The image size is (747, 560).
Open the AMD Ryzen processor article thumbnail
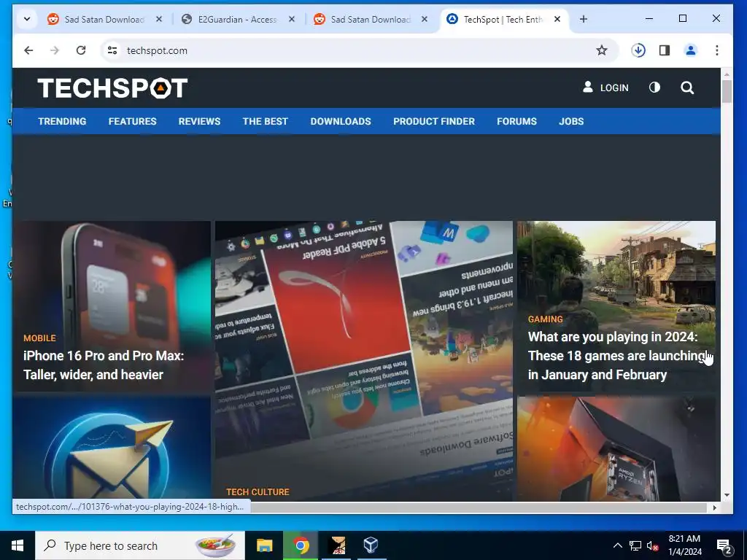pyautogui.click(x=616, y=448)
